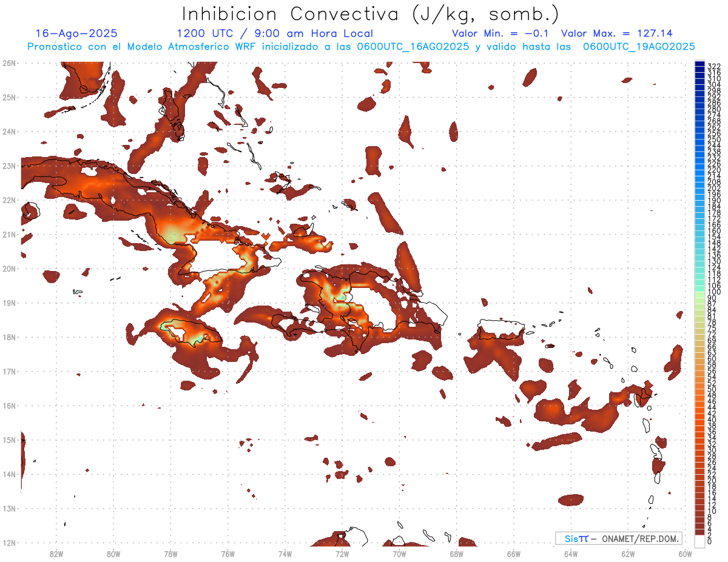The width and height of the screenshot is (728, 562).
Task: Click the colorbar value label 100
Action: tap(714, 292)
